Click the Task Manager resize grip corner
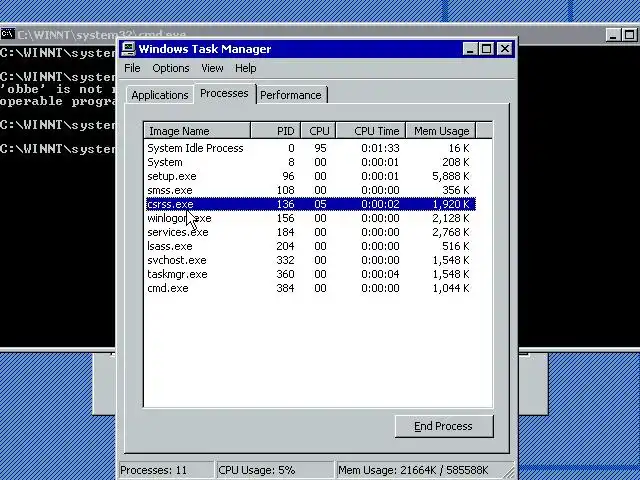 (510, 473)
